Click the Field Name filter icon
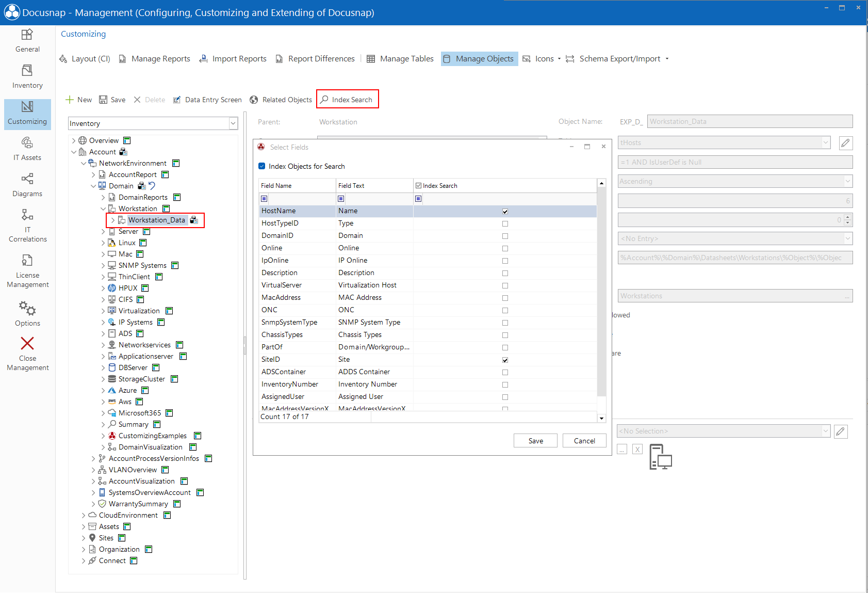This screenshot has height=593, width=868. tap(264, 199)
